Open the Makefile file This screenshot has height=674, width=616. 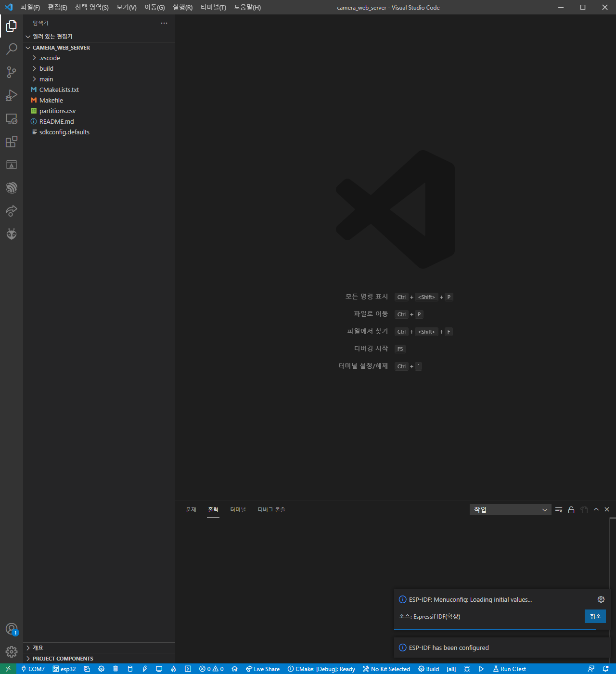[x=99, y=101]
